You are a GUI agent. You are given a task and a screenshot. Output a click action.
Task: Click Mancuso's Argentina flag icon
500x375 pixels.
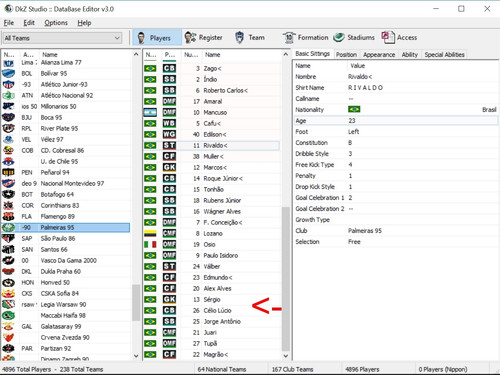coord(150,112)
